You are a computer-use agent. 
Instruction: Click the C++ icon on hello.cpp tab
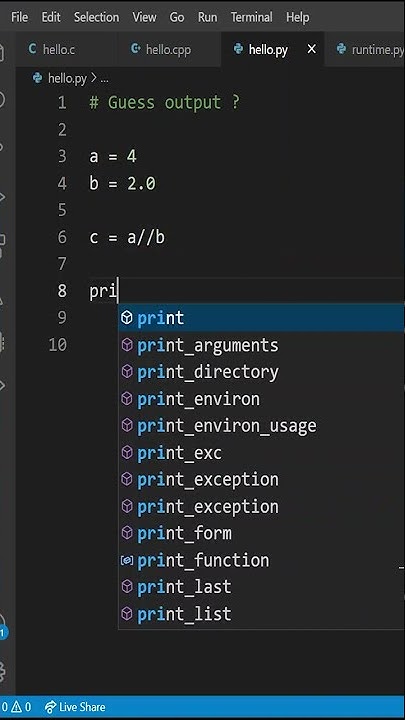(135, 49)
